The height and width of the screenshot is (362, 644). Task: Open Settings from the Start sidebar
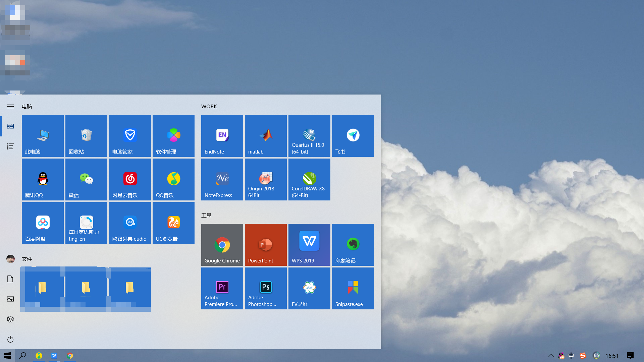pos(10,319)
